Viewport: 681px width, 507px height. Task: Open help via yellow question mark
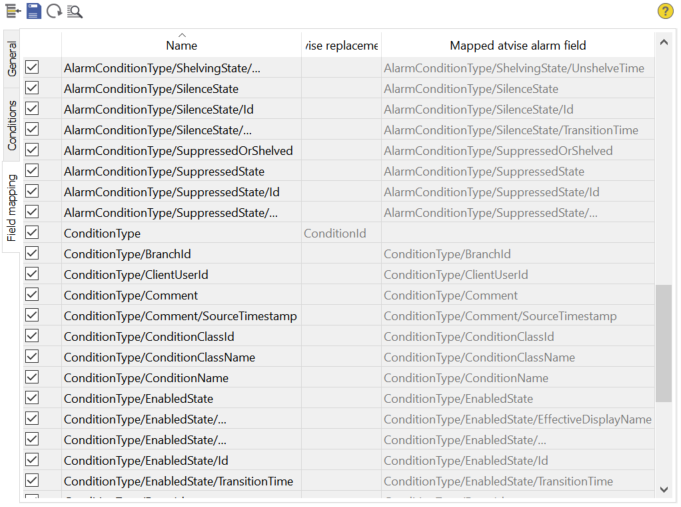[665, 11]
